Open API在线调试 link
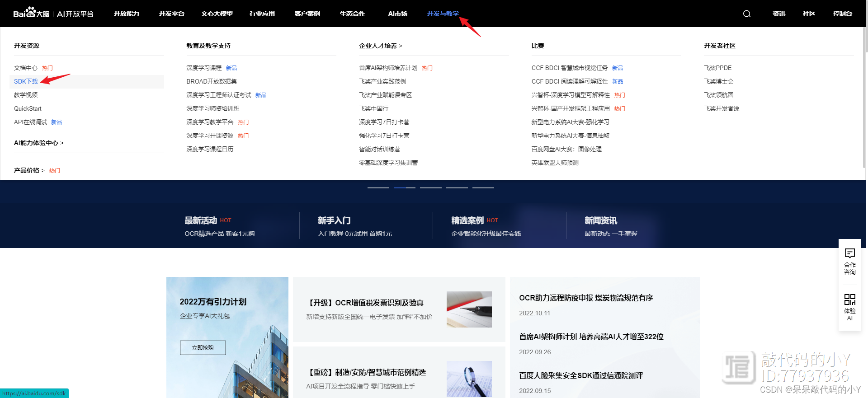This screenshot has width=868, height=398. pos(30,122)
